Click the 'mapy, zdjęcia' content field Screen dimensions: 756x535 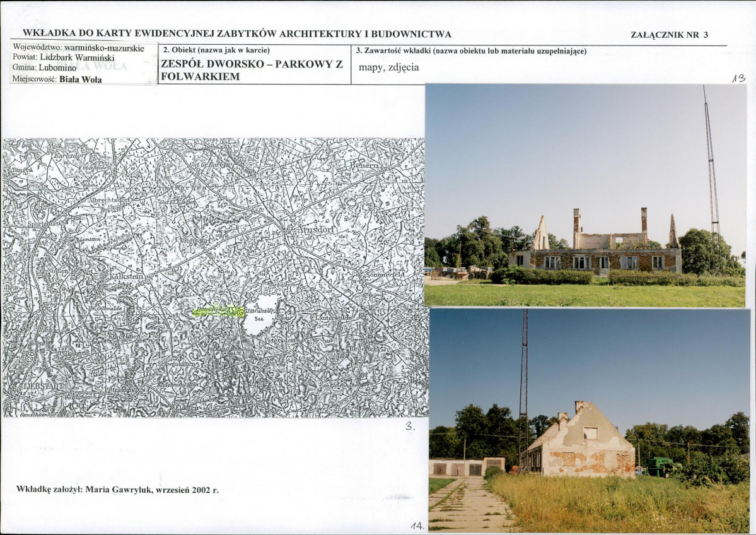click(x=388, y=67)
